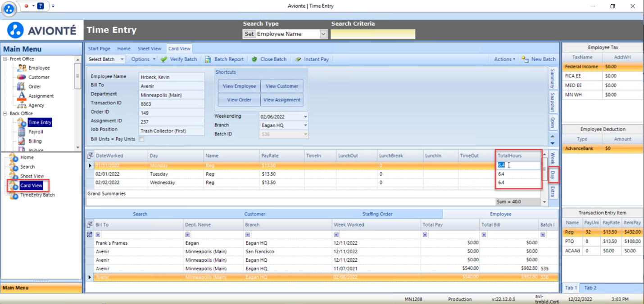Image resolution: width=644 pixels, height=304 pixels.
Task: Open the Search Type Employee Name dropdown
Action: pyautogui.click(x=323, y=34)
